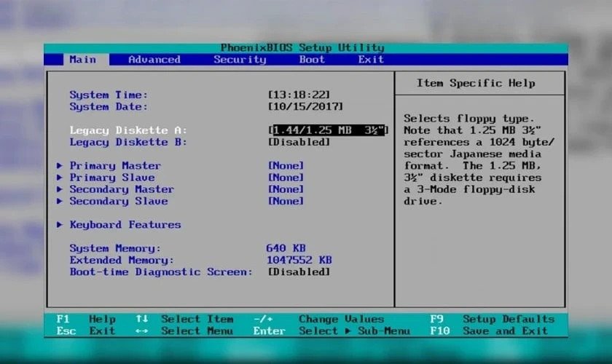The height and width of the screenshot is (364, 612).
Task: Select the System Date value field
Action: pos(305,106)
